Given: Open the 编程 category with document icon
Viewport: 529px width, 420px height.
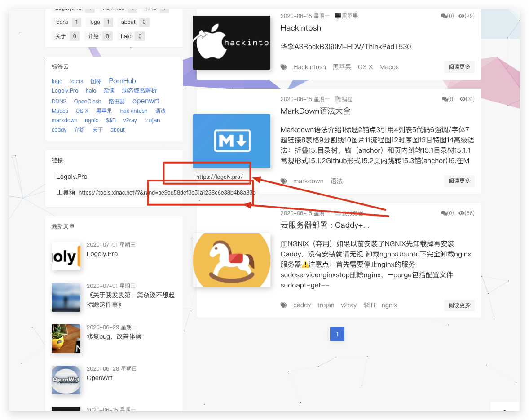Looking at the screenshot, I should pos(343,99).
